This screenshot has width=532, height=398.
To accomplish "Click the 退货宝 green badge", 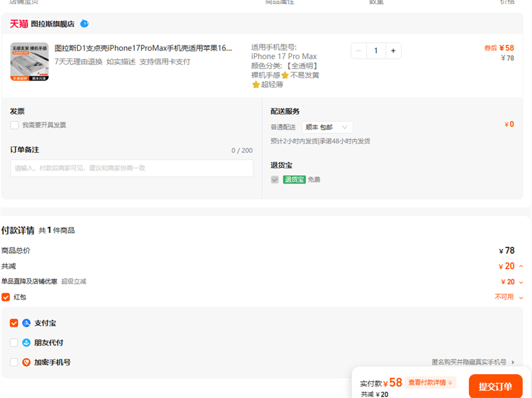I will [294, 180].
